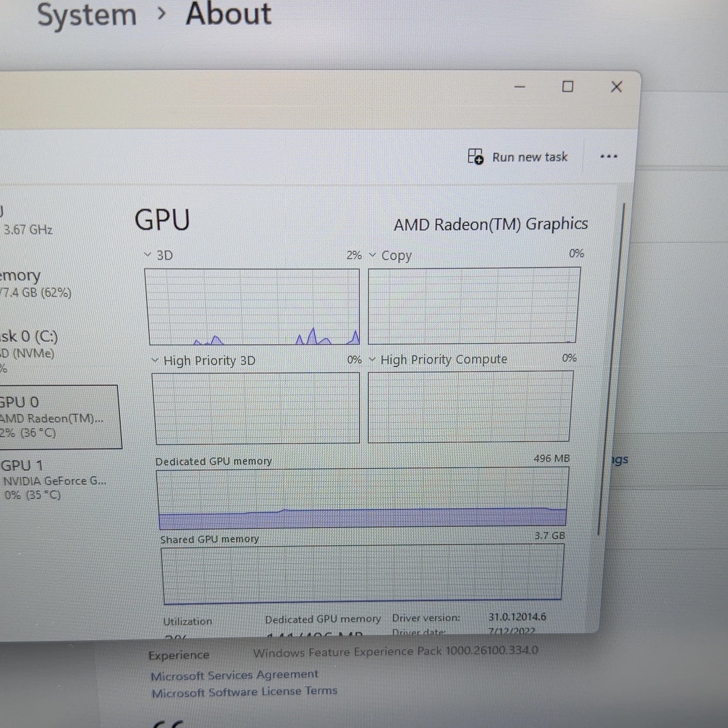Open the three-dot more options menu
The image size is (728, 728).
tap(609, 157)
